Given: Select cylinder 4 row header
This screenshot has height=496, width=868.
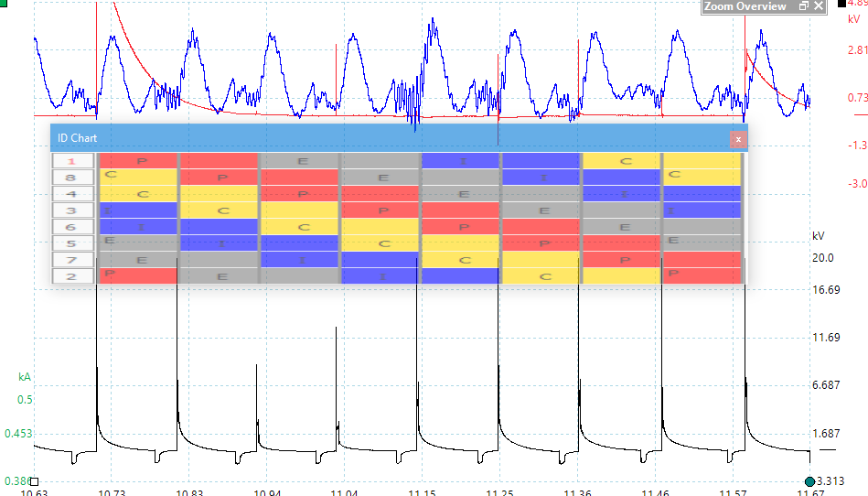Looking at the screenshot, I should [72, 194].
